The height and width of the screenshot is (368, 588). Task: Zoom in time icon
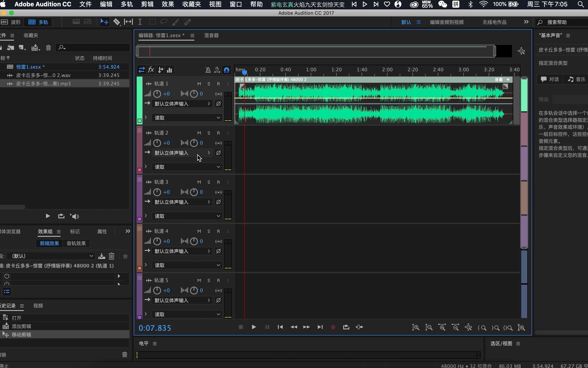pos(442,327)
